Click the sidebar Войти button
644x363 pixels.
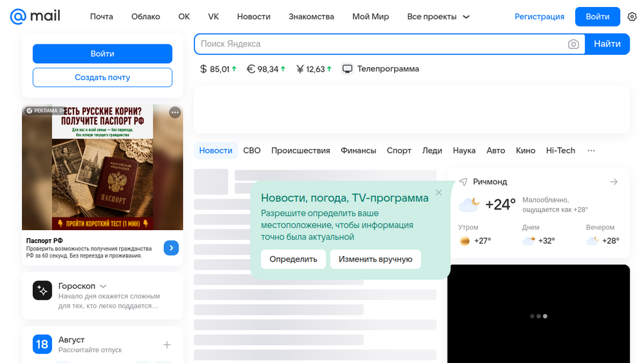102,54
